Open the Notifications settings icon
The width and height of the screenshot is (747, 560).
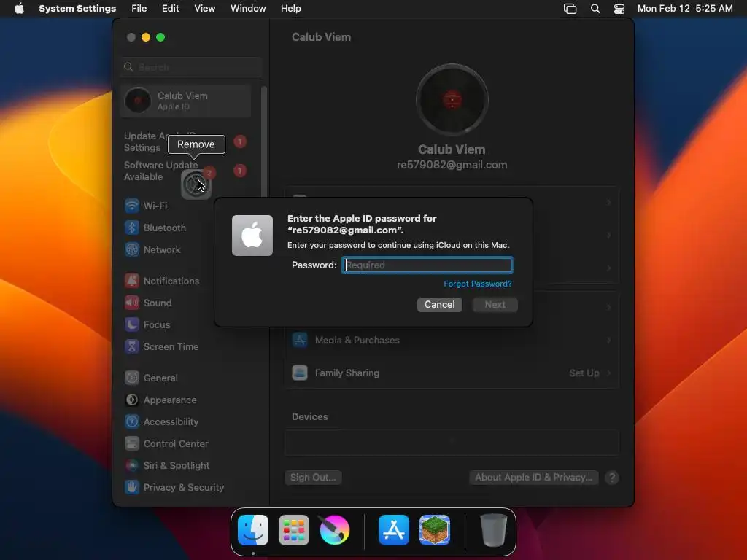(132, 281)
